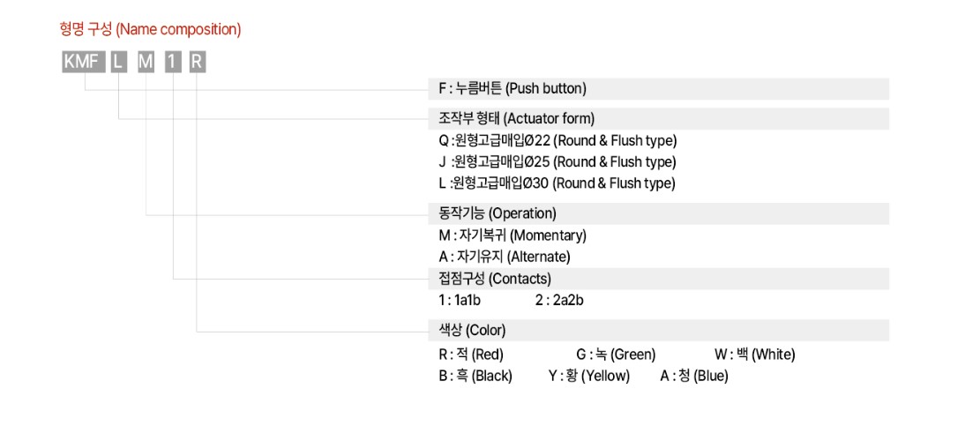Choose the J Ø25 Round & Flush option
Viewport: 980px width, 426px height.
pyautogui.click(x=557, y=161)
